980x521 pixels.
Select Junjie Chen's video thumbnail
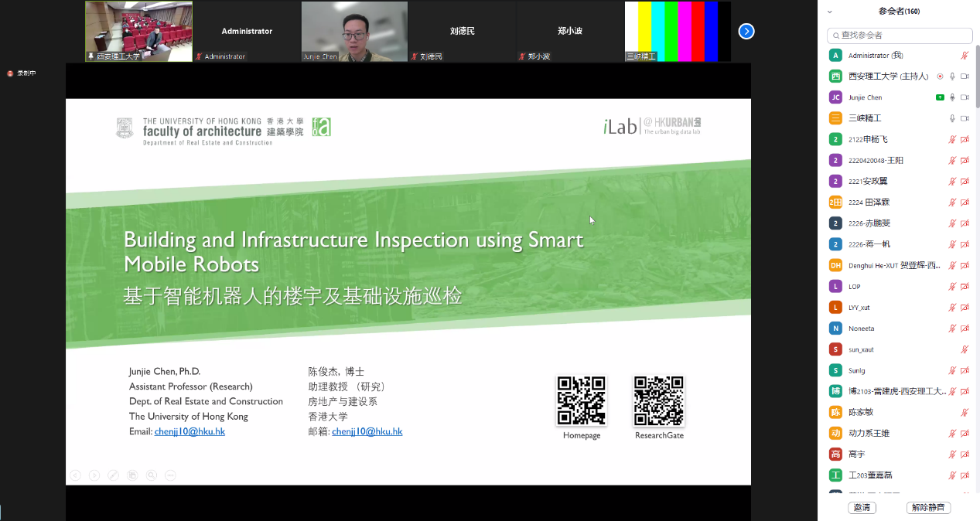354,31
